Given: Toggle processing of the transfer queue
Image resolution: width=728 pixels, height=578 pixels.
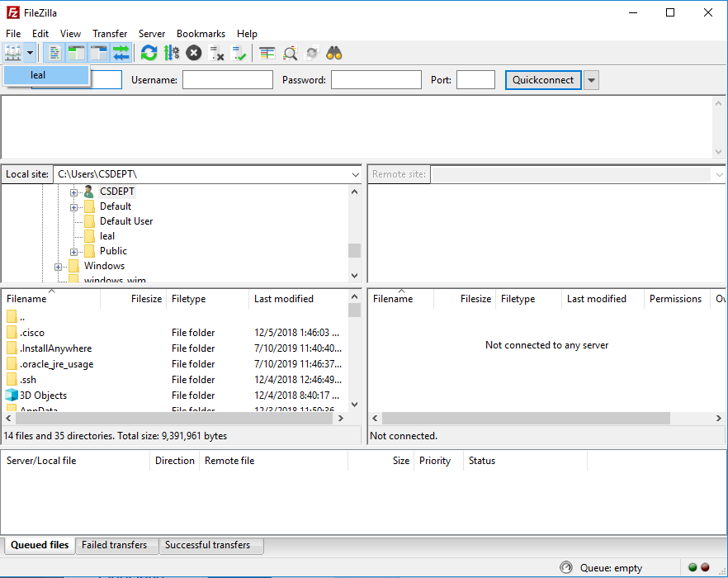Looking at the screenshot, I should click(172, 53).
